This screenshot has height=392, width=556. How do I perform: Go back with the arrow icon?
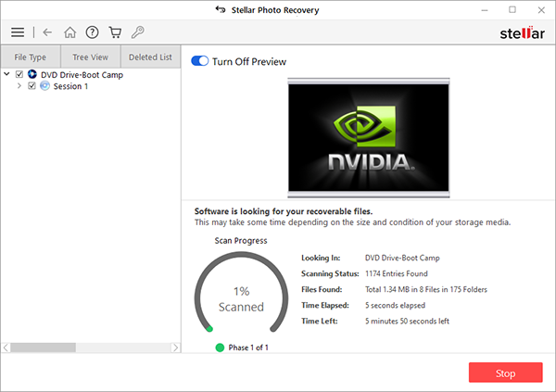(x=47, y=32)
